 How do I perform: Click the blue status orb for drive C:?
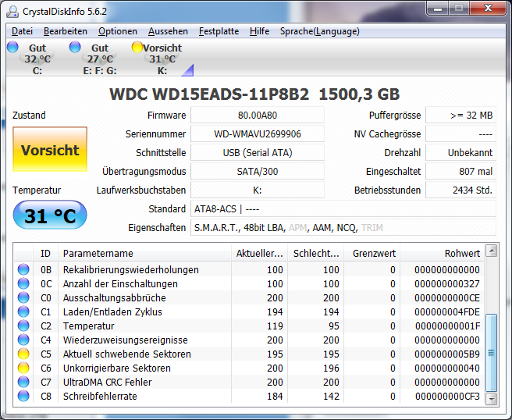(x=12, y=47)
